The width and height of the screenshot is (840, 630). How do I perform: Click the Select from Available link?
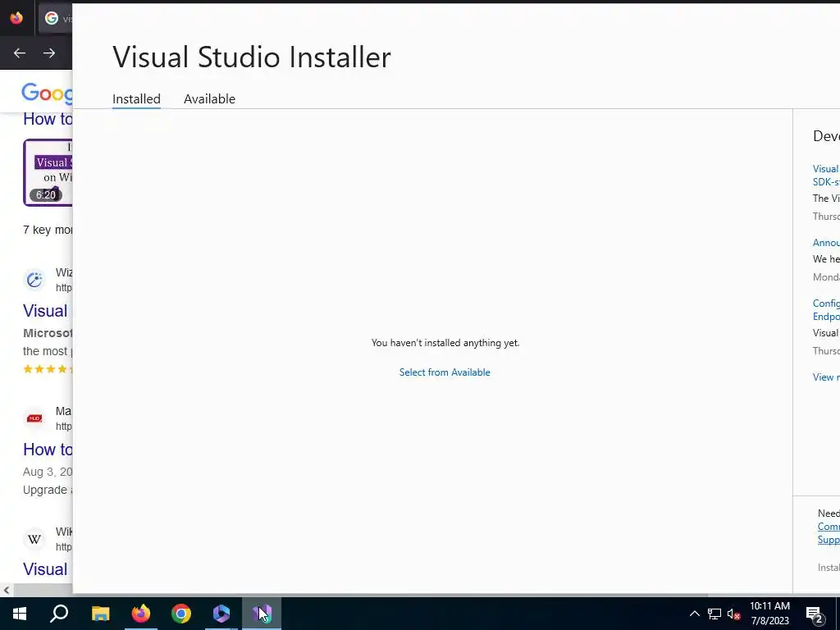coord(445,372)
